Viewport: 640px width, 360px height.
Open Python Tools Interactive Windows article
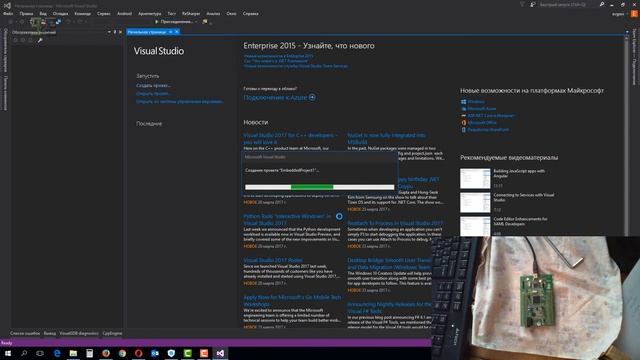tap(287, 220)
